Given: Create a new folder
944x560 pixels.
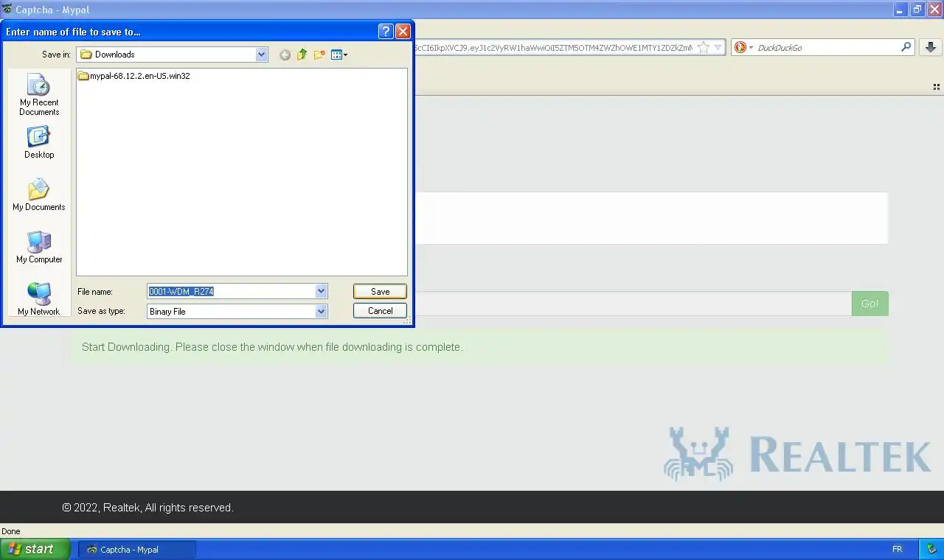Looking at the screenshot, I should [x=319, y=55].
